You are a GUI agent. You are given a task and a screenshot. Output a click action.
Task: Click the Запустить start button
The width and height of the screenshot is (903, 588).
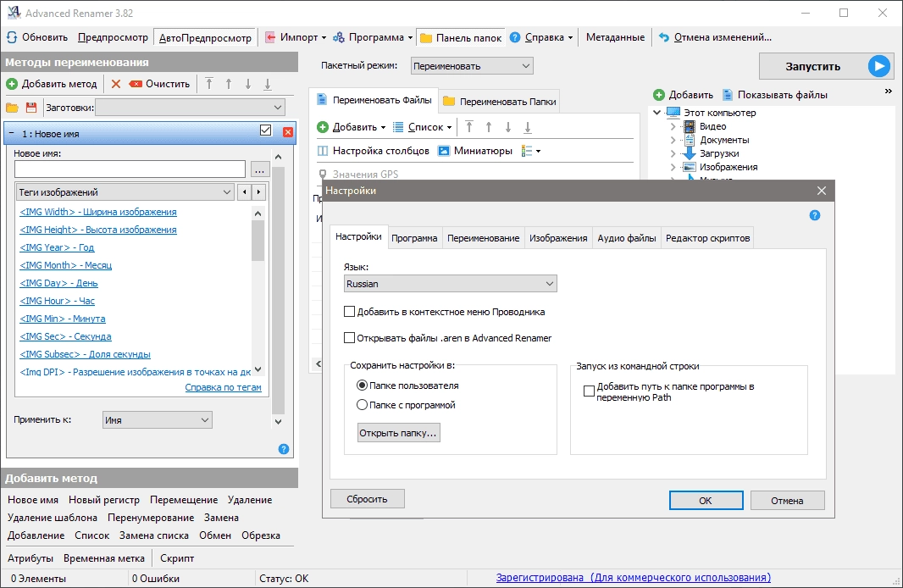(826, 66)
